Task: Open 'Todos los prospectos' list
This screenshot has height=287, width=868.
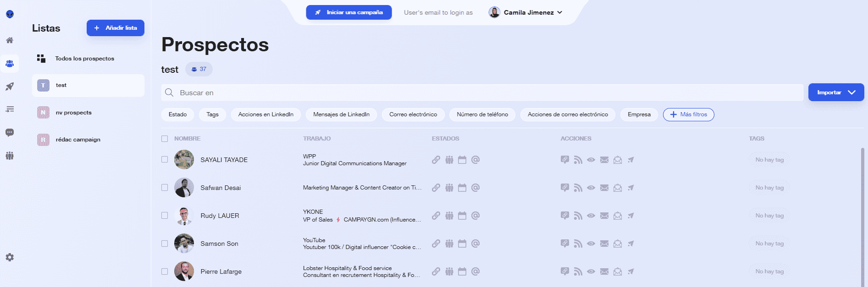Action: tap(84, 59)
